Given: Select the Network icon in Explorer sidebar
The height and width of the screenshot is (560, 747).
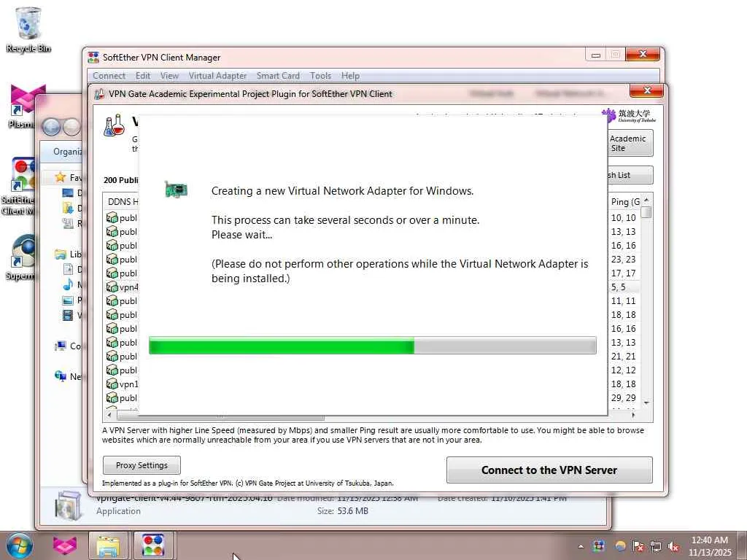Looking at the screenshot, I should tap(60, 376).
